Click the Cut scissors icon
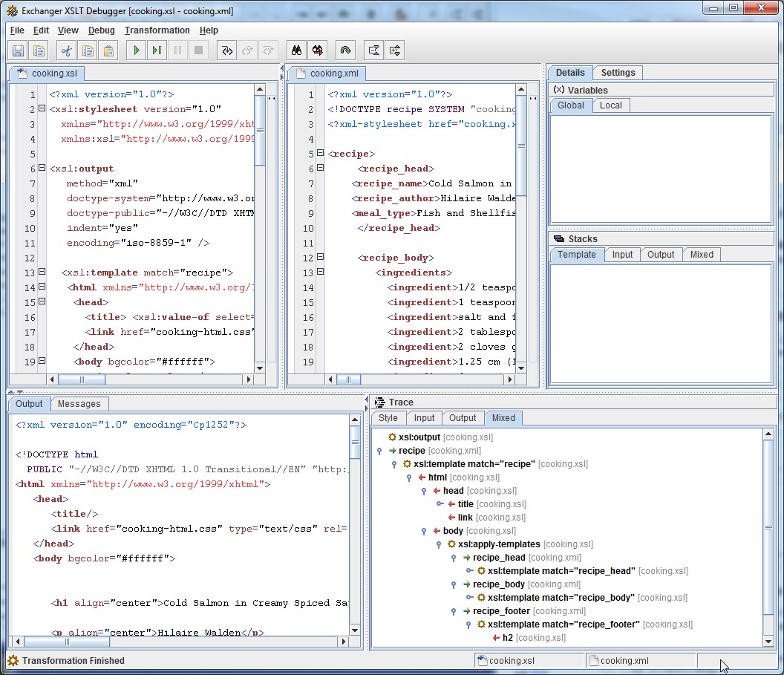The height and width of the screenshot is (675, 784). [x=66, y=50]
